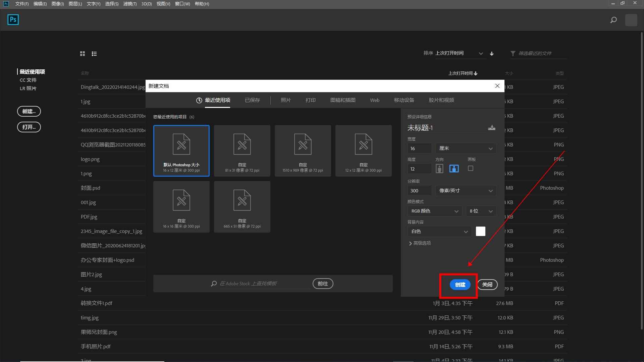Enable the 画板 artboard checkbox
Screen dimensions: 644x362
471,169
